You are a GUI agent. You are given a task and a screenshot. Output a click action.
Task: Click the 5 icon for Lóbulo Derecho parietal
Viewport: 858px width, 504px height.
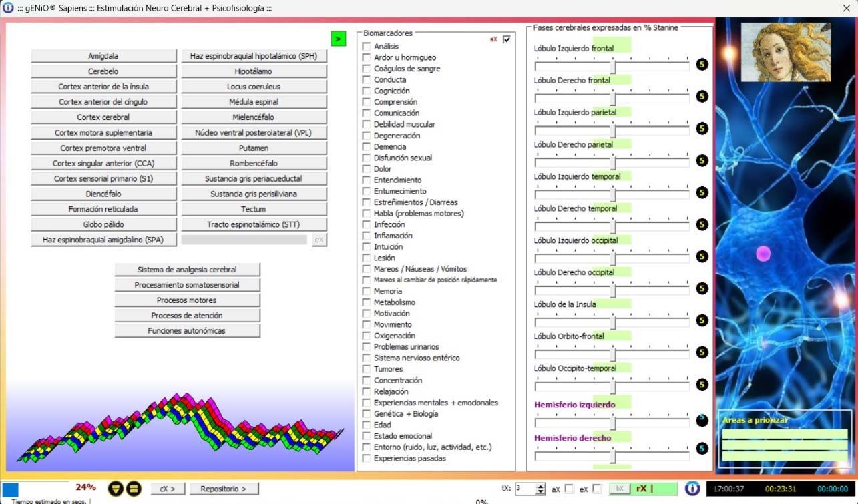(x=702, y=160)
